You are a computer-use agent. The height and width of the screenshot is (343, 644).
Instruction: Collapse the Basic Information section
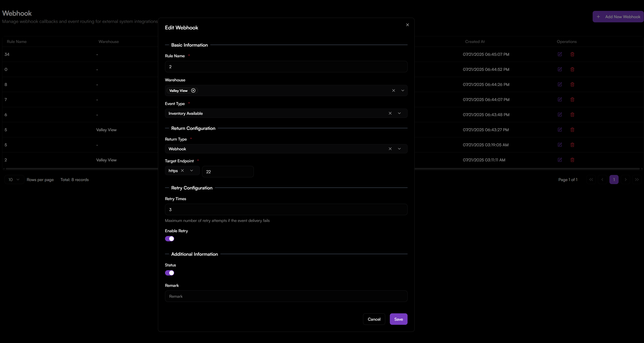coord(167,45)
